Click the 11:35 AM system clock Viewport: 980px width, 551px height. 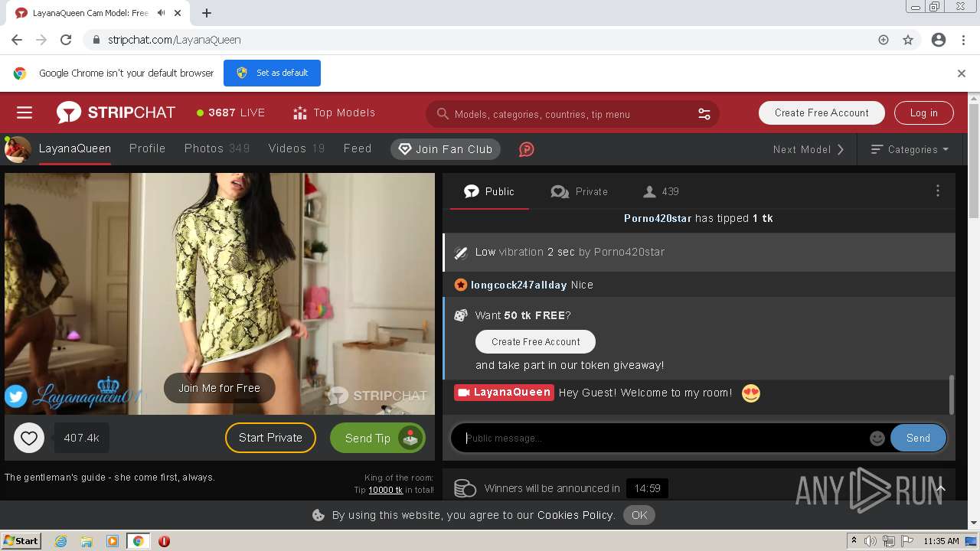click(942, 541)
